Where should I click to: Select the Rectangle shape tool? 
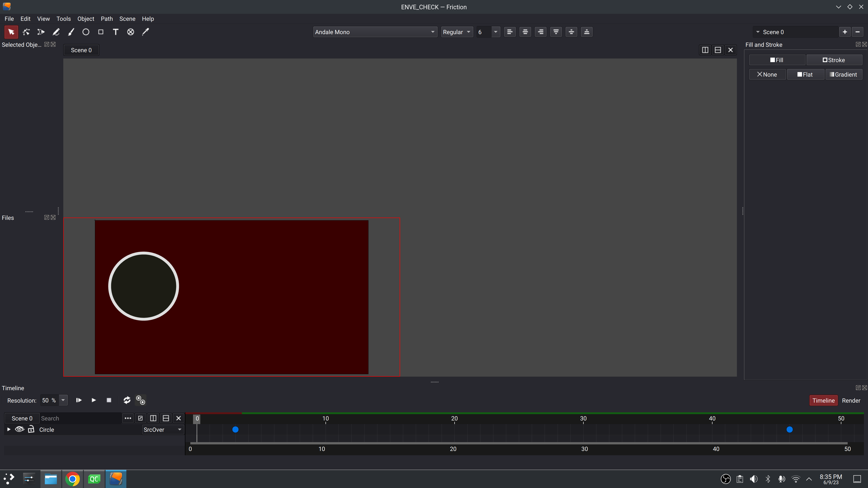pos(101,32)
